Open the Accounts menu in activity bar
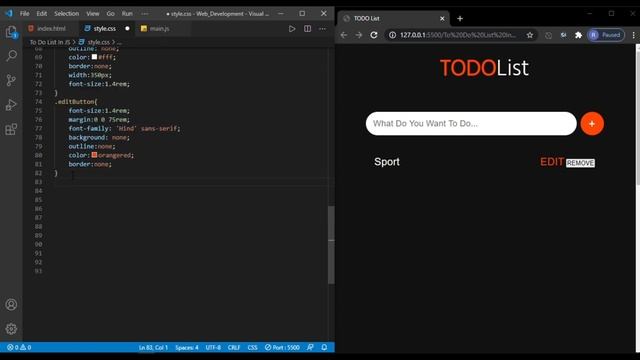640x360 pixels. pos(11,304)
